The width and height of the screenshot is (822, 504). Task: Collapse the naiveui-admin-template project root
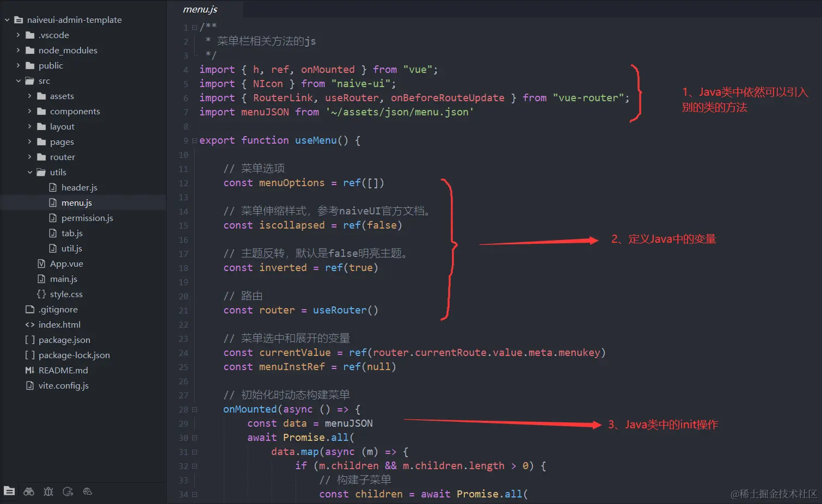(x=7, y=20)
